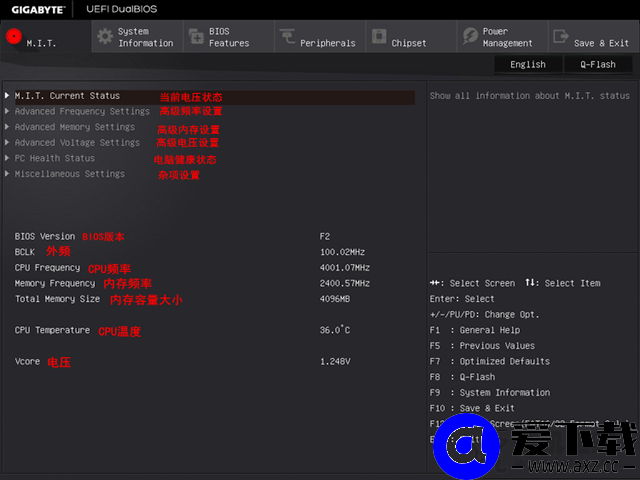The height and width of the screenshot is (480, 640).
Task: Open the M.I.T. tab
Action: [x=46, y=36]
